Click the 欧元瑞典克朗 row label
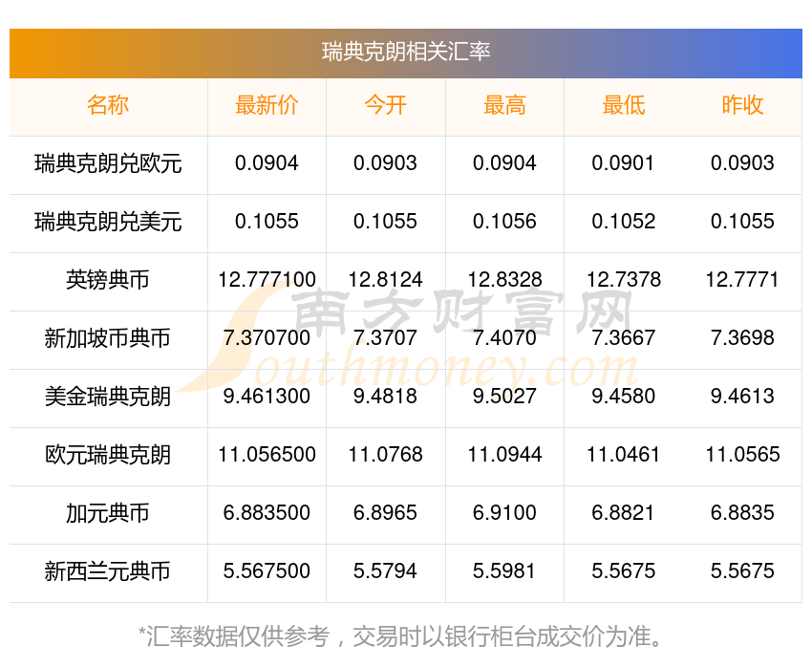 click(108, 455)
